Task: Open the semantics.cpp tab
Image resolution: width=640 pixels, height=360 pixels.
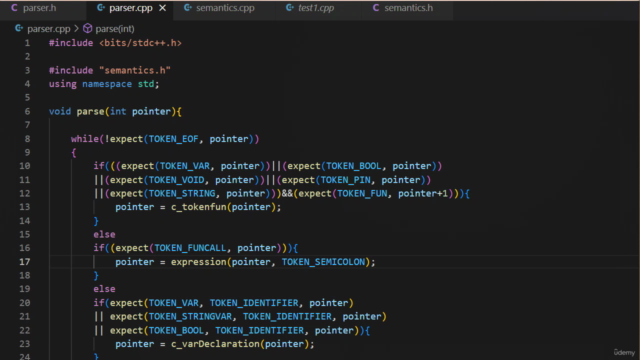Action: (225, 8)
